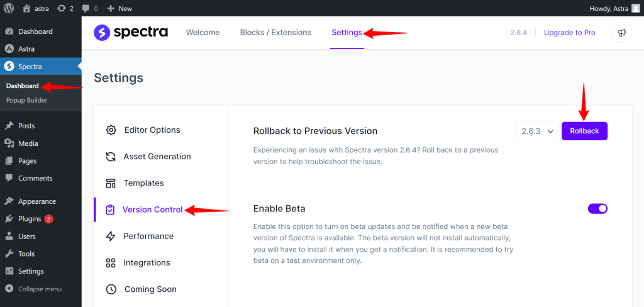Disable the Enable Beta toggle
Viewport: 644px width, 307px height.
point(597,209)
